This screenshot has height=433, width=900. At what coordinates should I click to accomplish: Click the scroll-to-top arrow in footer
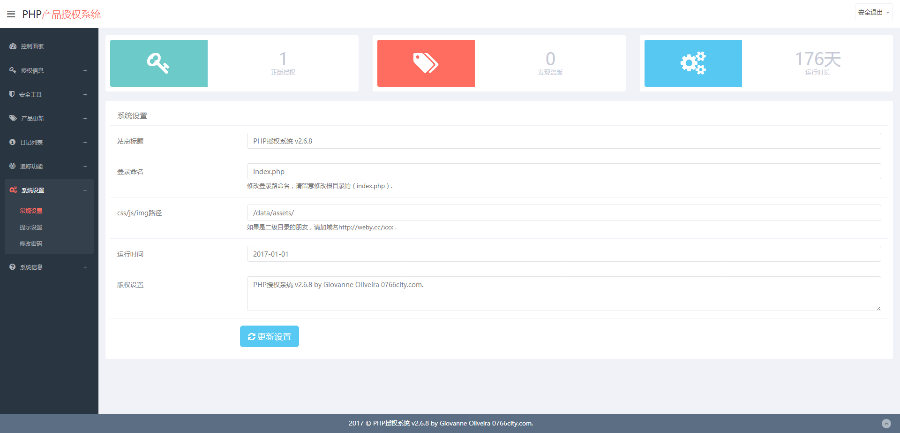(x=886, y=423)
